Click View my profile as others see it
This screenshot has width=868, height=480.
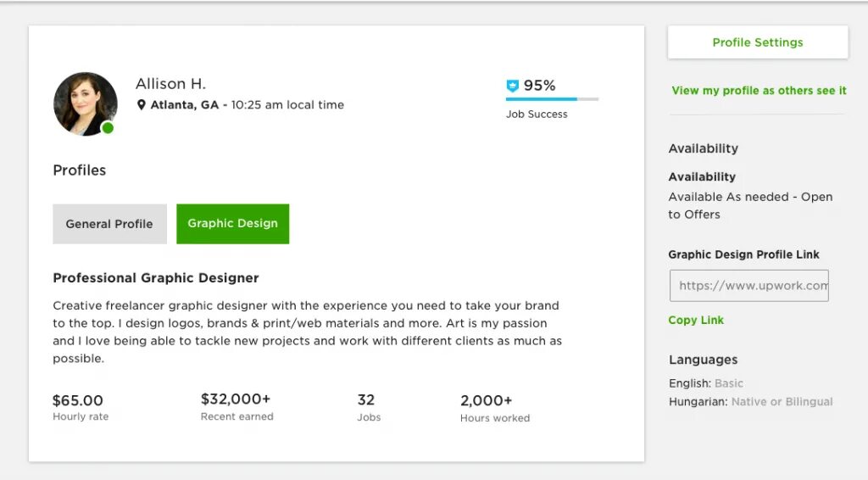coord(759,91)
